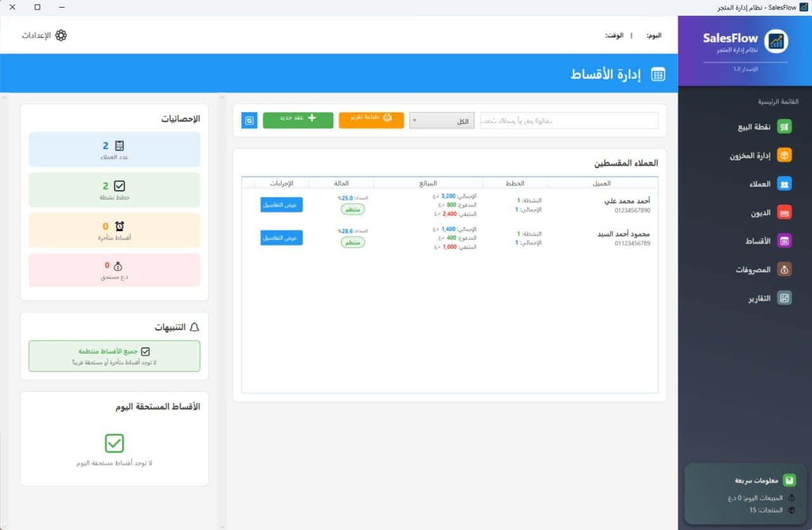Open the customers (العملاء) sidebar icon
The height and width of the screenshot is (530, 812).
click(x=785, y=184)
